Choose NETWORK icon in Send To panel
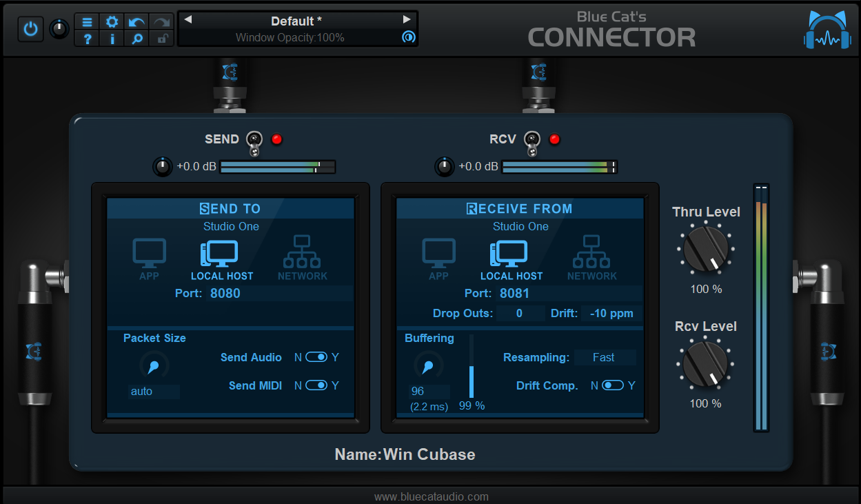861x504 pixels. [x=303, y=258]
